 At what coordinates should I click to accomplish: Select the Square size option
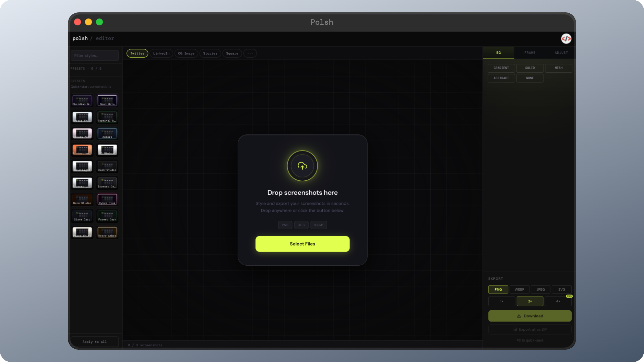click(x=232, y=53)
